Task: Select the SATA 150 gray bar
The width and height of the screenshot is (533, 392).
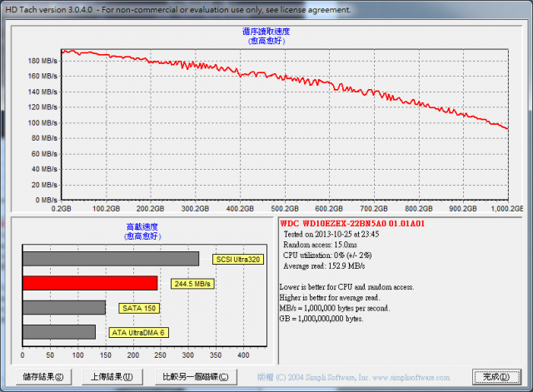Action: [x=64, y=307]
